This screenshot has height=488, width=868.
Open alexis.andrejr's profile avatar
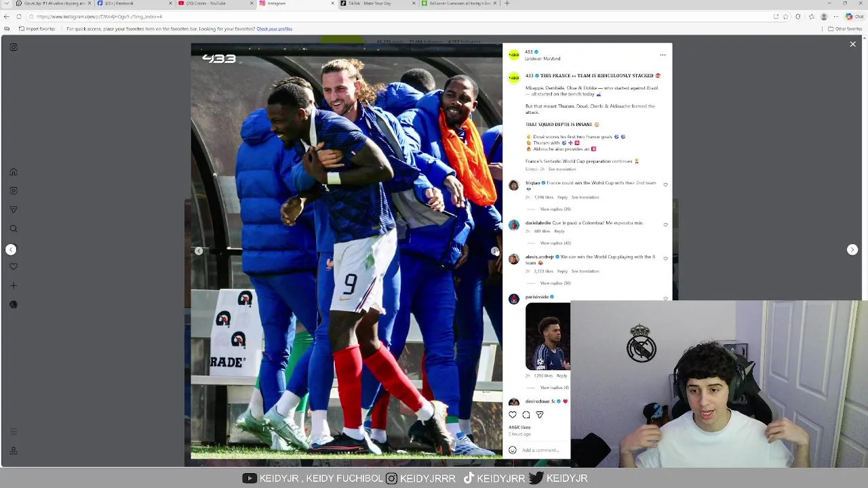[513, 260]
